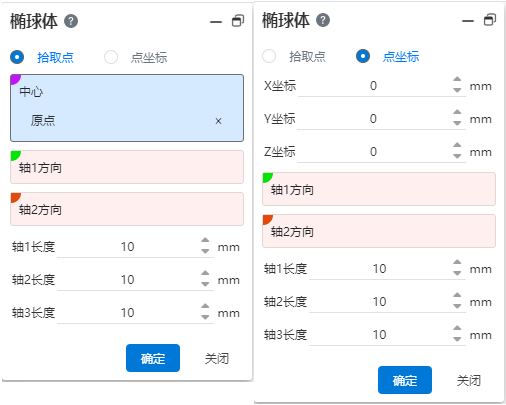Restore window icon of right 椭球体 panel
Image resolution: width=506 pixels, height=405 pixels.
[490, 20]
